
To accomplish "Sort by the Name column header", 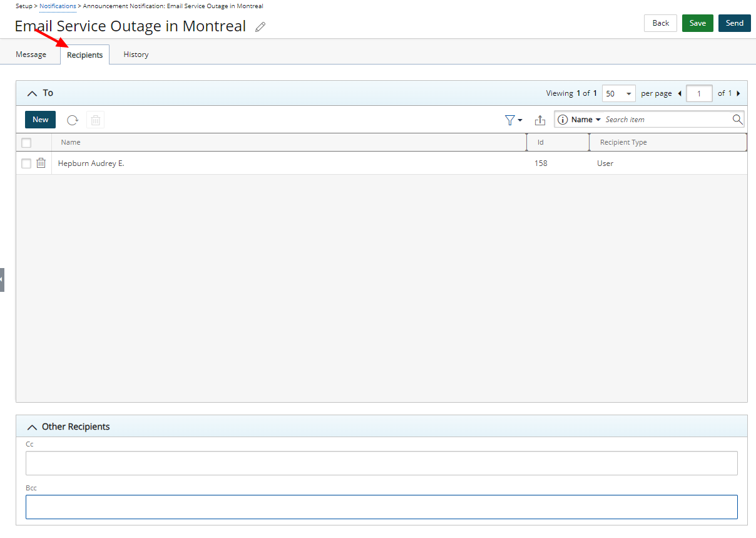I will click(x=289, y=142).
